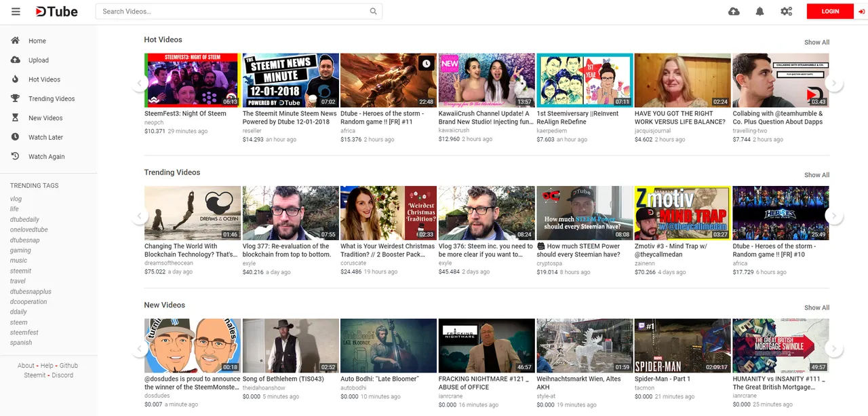Show All for Hot Videos
The width and height of the screenshot is (868, 416).
point(816,42)
